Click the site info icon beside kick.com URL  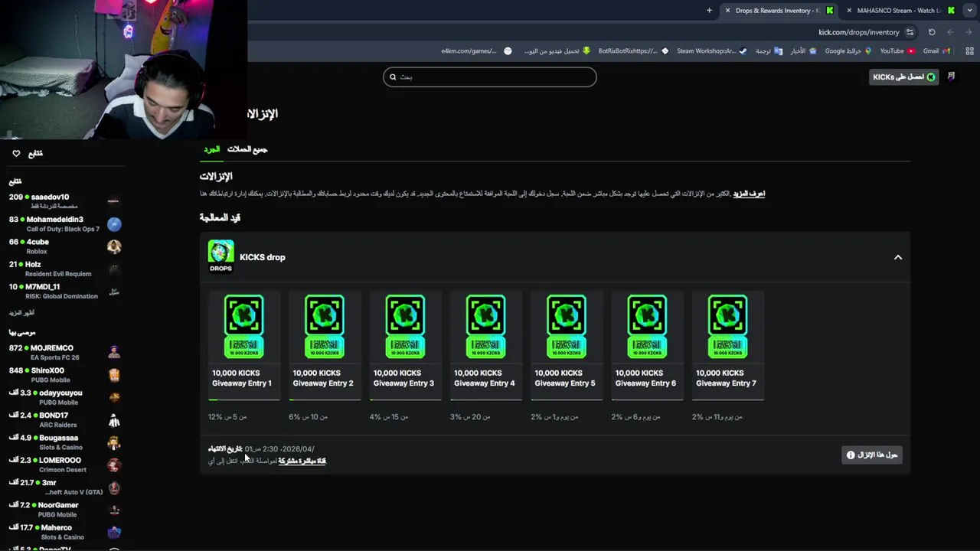(x=910, y=32)
